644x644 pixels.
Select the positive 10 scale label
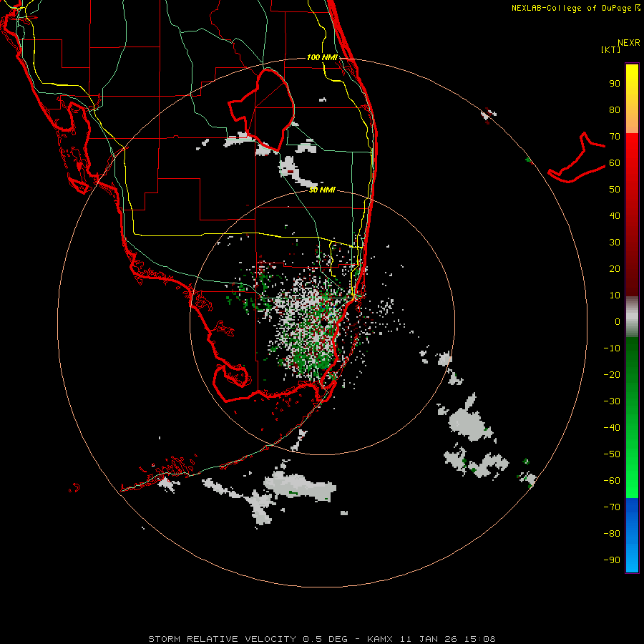[x=615, y=296]
